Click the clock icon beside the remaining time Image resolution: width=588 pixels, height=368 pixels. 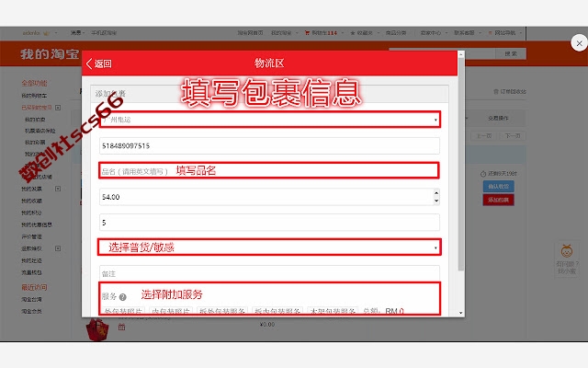(483, 174)
